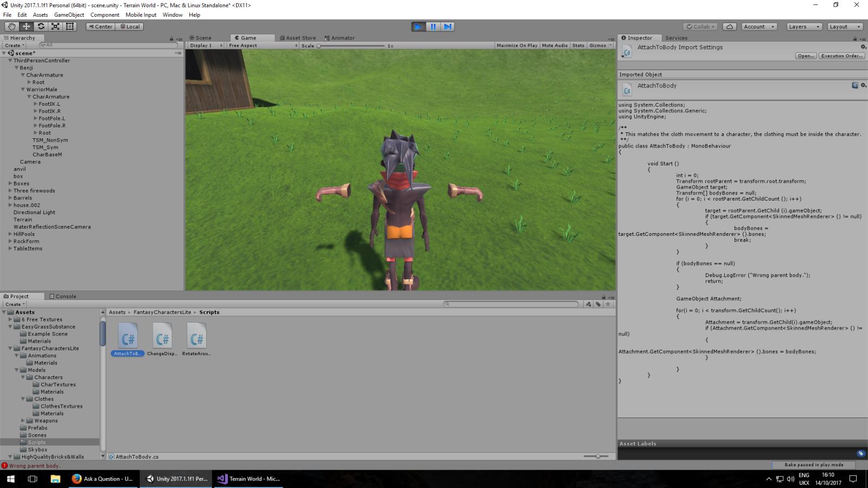Open the Collab dropdown
Viewport: 868px width, 488px height.
[x=700, y=27]
